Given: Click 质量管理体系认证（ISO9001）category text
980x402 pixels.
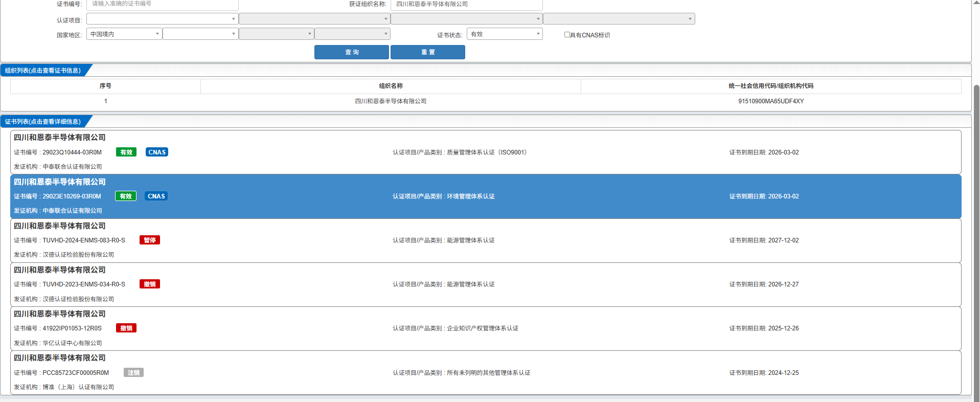Looking at the screenshot, I should [x=487, y=152].
